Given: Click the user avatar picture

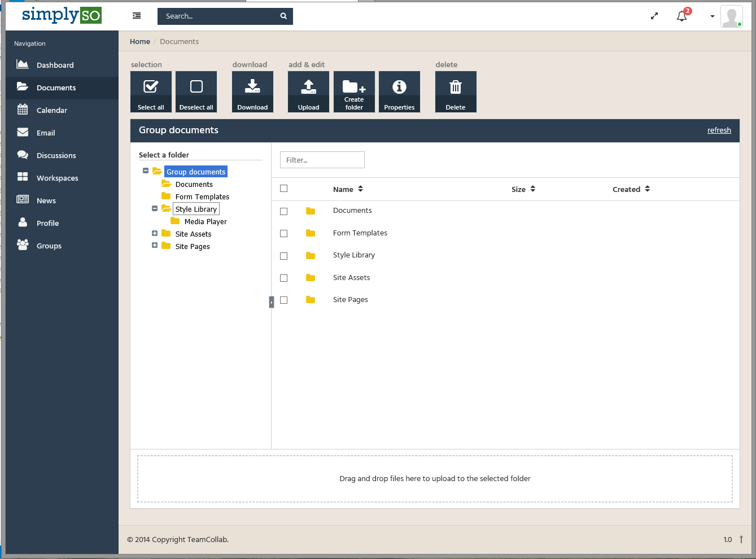Looking at the screenshot, I should (x=732, y=16).
